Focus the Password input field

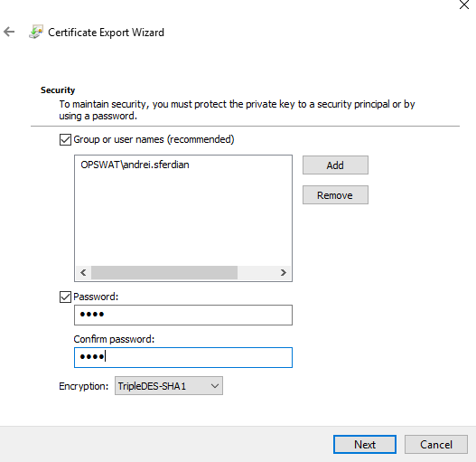click(x=183, y=316)
